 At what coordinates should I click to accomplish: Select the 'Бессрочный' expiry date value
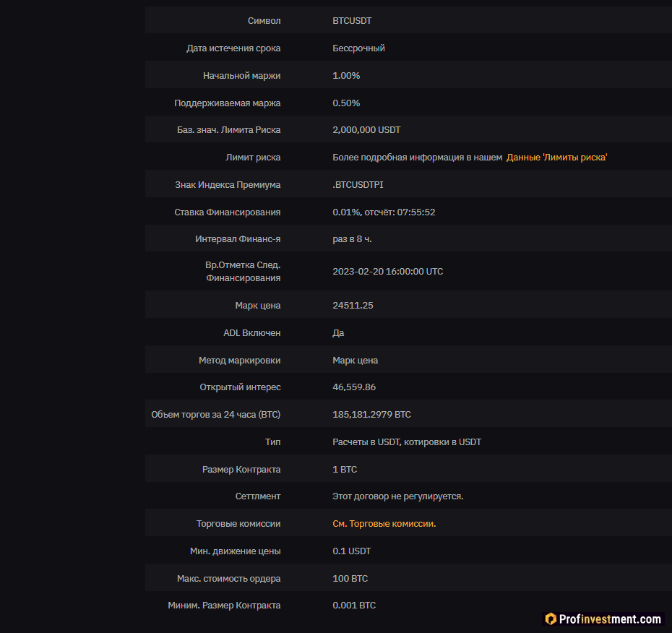(x=358, y=48)
